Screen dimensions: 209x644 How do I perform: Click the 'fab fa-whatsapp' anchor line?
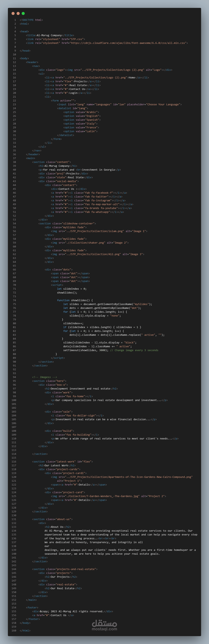(87, 212)
